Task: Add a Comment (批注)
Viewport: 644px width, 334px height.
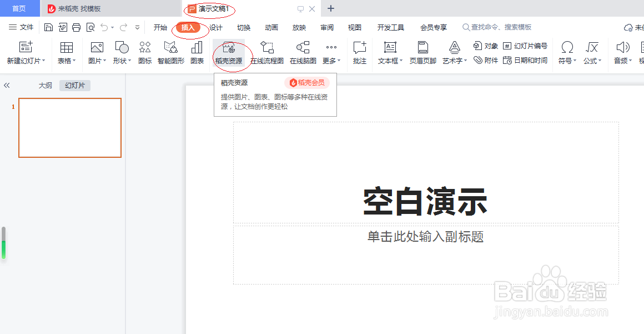Action: (360, 52)
